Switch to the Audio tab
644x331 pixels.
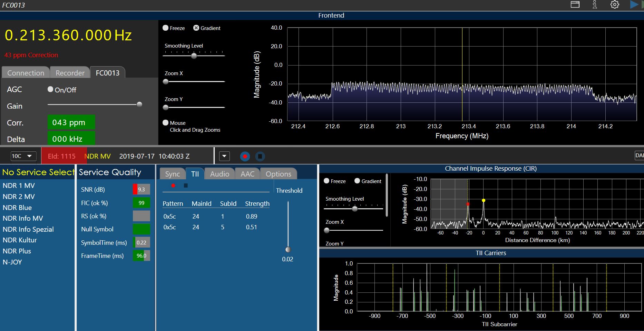click(219, 174)
